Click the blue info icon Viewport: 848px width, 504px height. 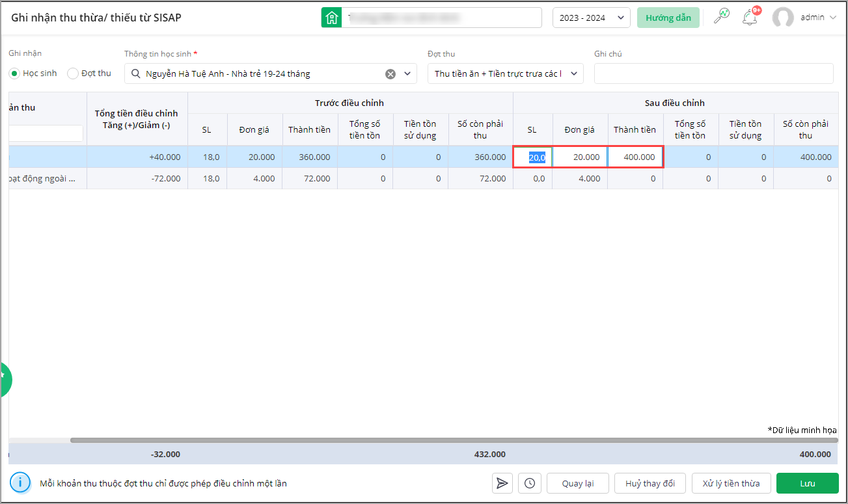21,483
